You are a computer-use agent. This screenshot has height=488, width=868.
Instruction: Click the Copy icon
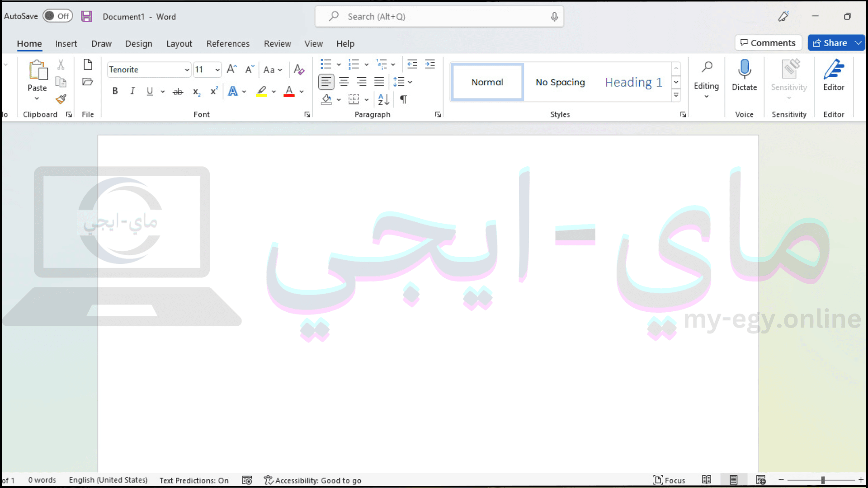(x=61, y=82)
